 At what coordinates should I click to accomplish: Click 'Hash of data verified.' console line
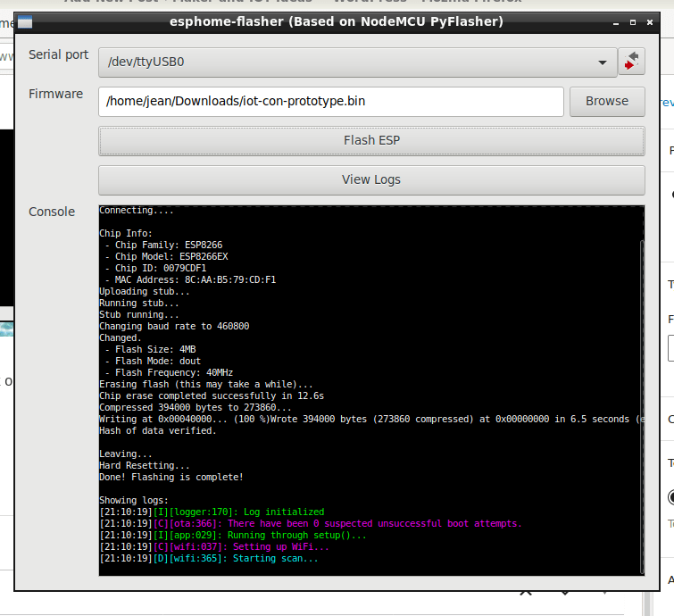click(x=158, y=430)
